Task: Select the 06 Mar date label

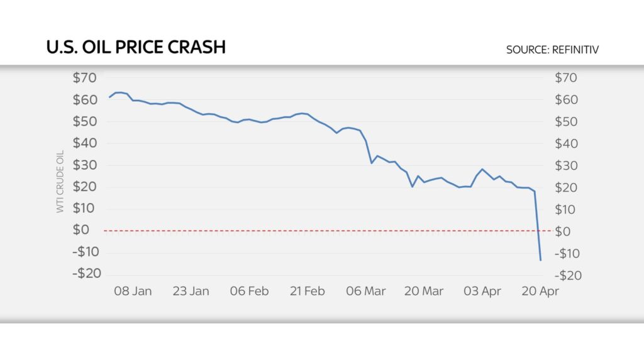Action: pos(365,291)
